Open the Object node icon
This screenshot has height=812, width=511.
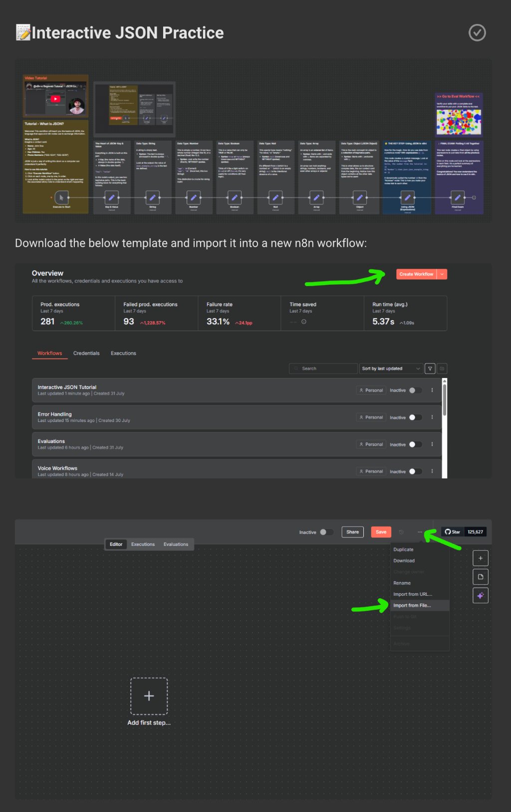359,198
